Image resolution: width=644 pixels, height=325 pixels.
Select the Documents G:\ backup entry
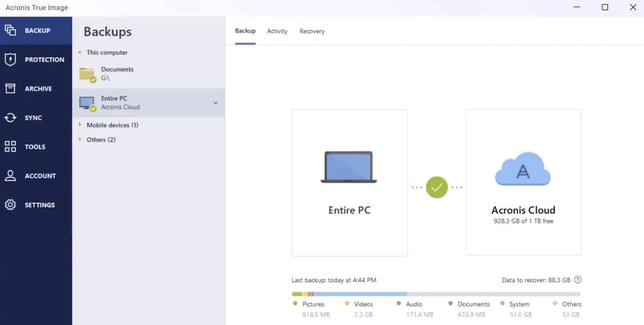coord(149,74)
